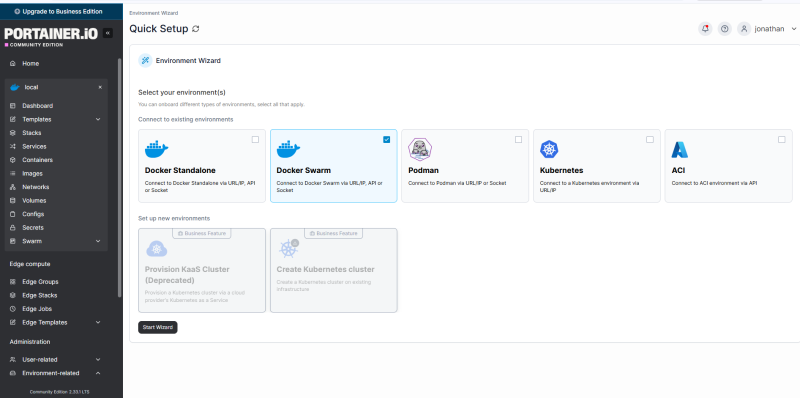Screen dimensions: 800x398
Task: Click the Stacks layers icon
Action: click(x=13, y=133)
